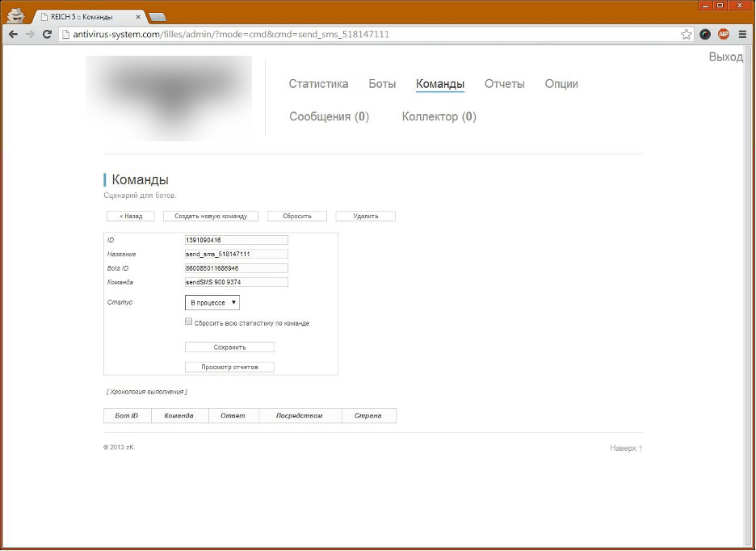Bookmark this page with the star icon
The width and height of the screenshot is (756, 551).
click(686, 34)
